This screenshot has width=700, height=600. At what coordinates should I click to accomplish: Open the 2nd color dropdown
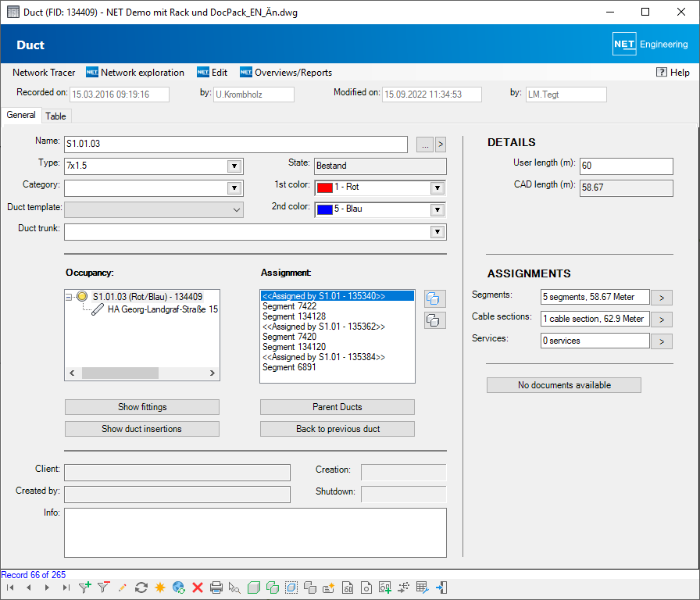[437, 210]
